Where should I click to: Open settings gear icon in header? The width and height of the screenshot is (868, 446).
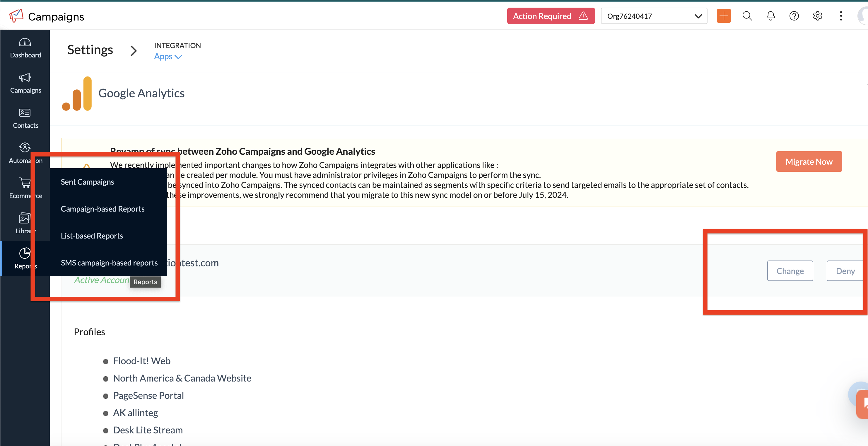(x=817, y=16)
